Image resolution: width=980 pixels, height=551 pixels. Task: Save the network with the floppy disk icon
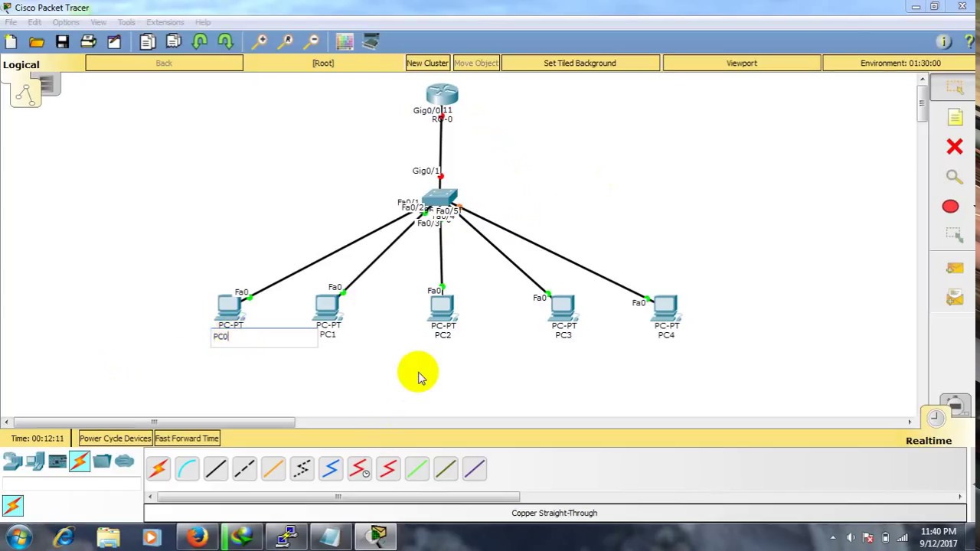(x=62, y=42)
